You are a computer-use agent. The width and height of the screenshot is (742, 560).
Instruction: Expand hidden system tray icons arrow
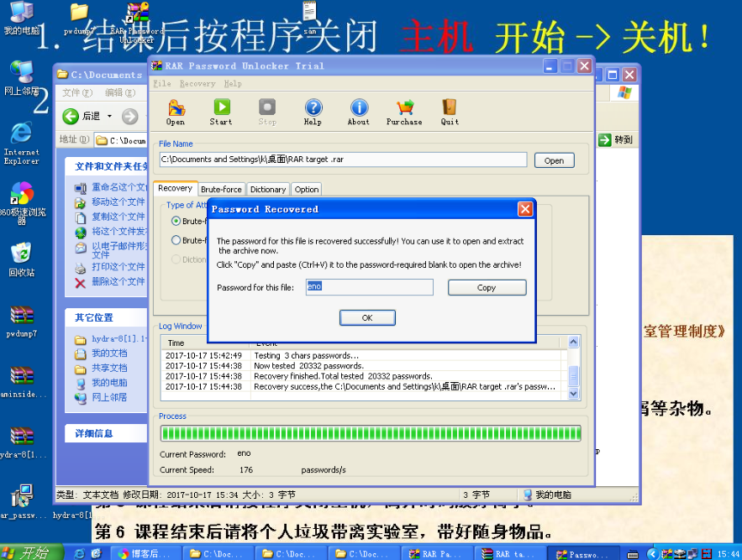click(x=653, y=553)
